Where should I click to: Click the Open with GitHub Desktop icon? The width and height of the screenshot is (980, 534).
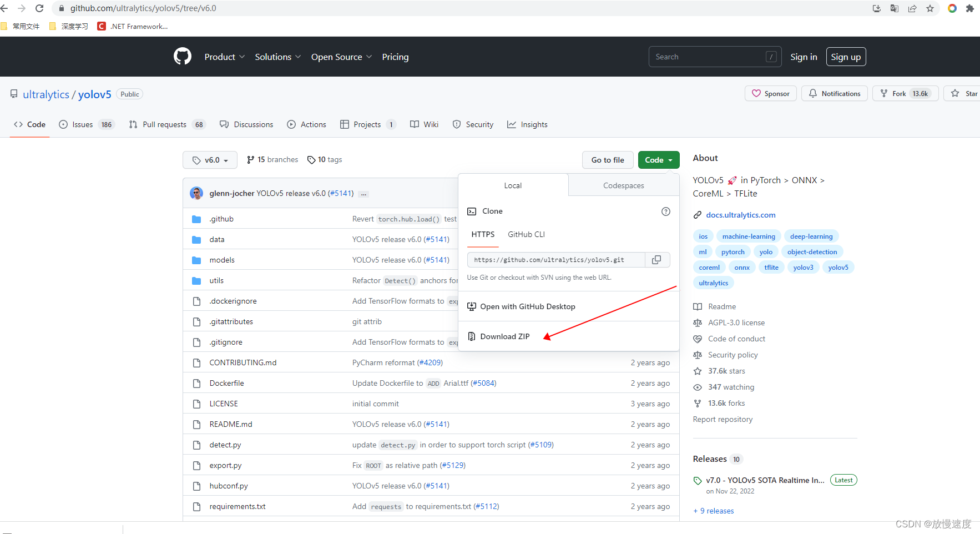point(472,306)
